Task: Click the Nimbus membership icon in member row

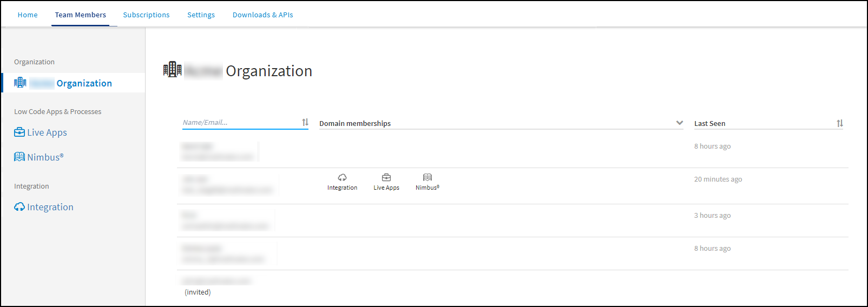Action: pos(428,178)
